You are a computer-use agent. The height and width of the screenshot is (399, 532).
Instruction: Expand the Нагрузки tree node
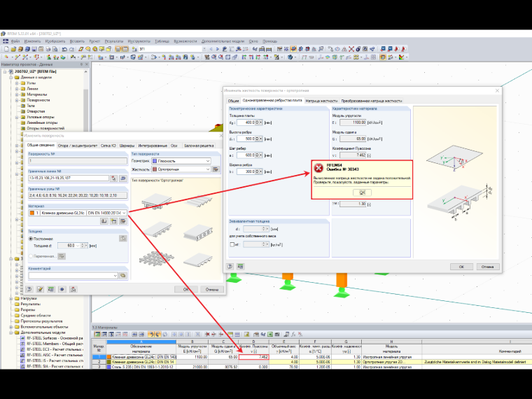11,299
